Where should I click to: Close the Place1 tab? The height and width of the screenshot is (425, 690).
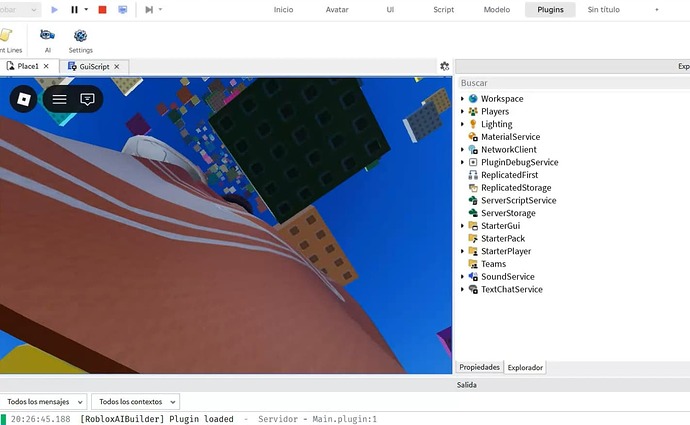point(46,66)
